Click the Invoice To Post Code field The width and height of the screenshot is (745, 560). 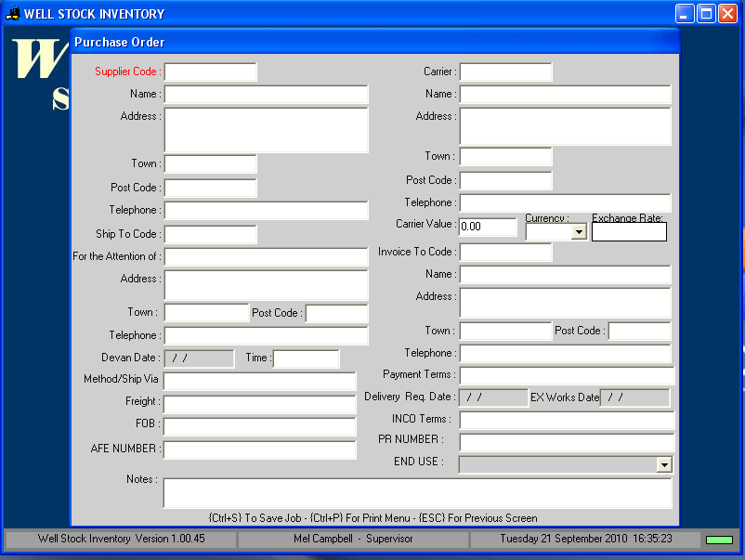pos(639,331)
